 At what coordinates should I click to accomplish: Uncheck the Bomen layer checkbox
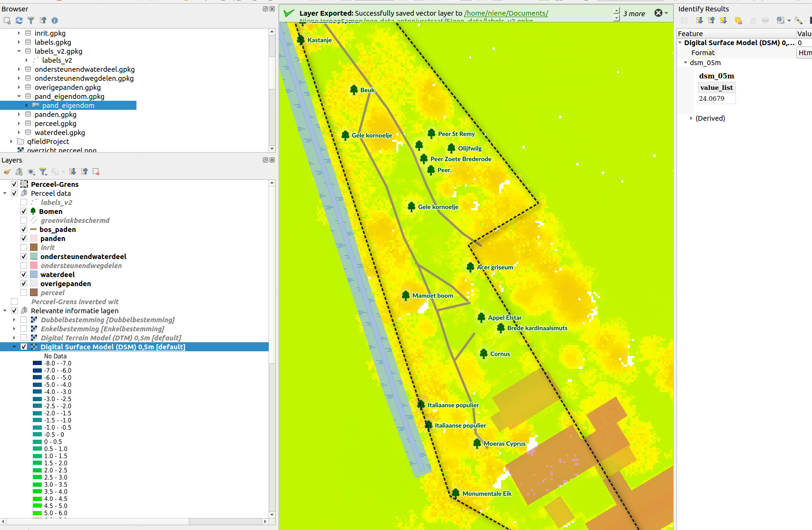click(x=24, y=212)
